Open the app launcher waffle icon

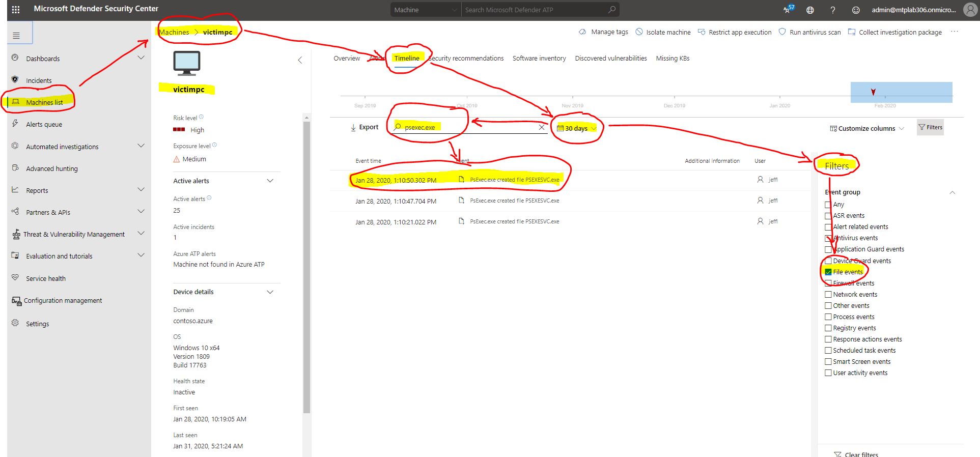pyautogui.click(x=16, y=9)
